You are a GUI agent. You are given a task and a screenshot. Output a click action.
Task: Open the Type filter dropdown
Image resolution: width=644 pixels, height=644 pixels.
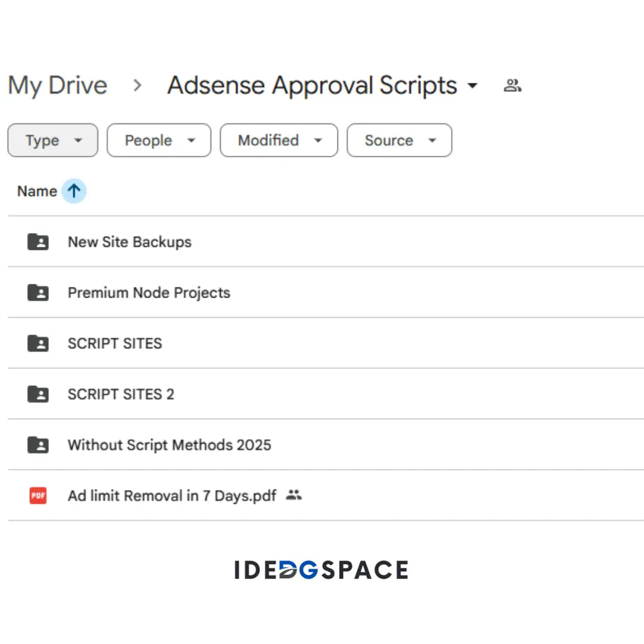point(52,141)
